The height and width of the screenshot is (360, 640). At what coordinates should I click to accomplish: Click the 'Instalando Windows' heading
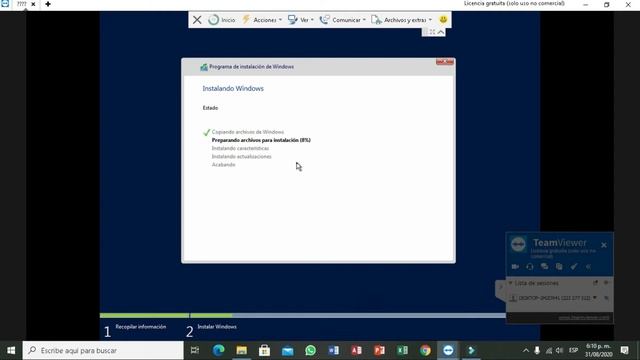[x=233, y=89]
